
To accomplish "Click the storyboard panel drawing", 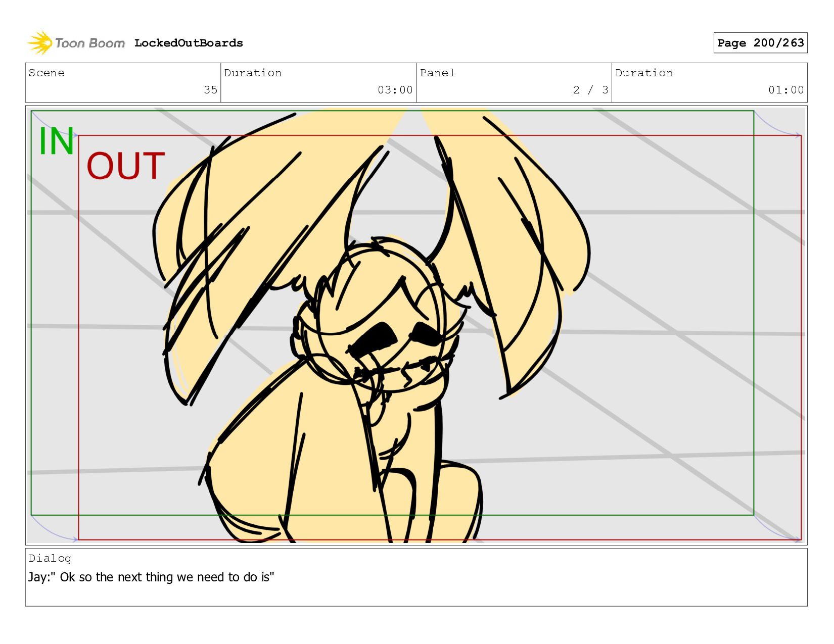I will (416, 325).
